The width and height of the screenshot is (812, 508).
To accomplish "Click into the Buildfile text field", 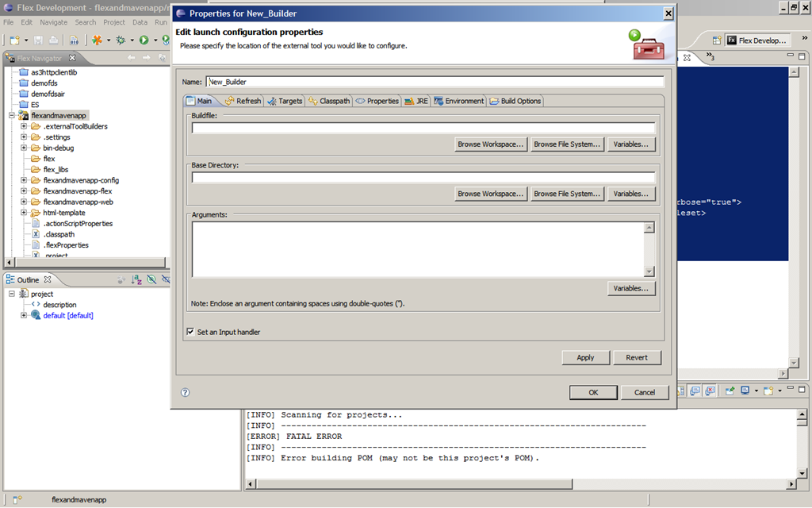I will coord(423,128).
